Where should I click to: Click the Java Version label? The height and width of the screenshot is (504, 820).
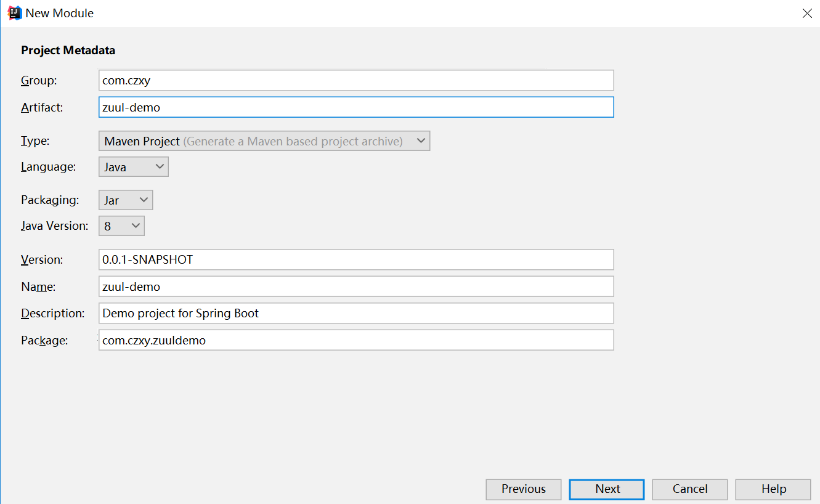54,226
